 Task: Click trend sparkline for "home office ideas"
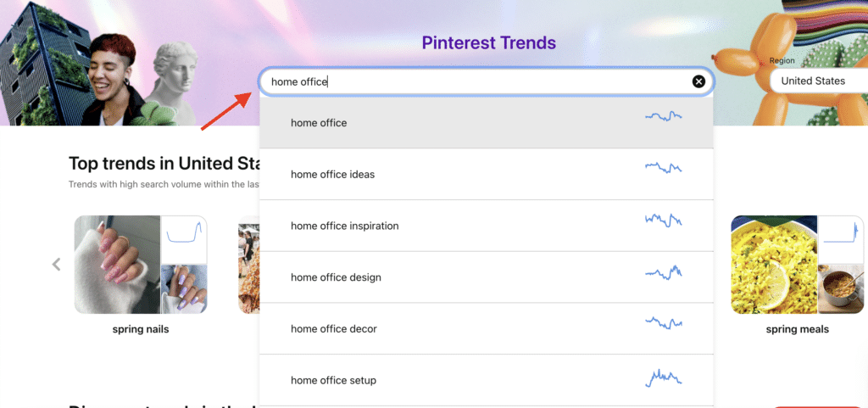(x=663, y=168)
